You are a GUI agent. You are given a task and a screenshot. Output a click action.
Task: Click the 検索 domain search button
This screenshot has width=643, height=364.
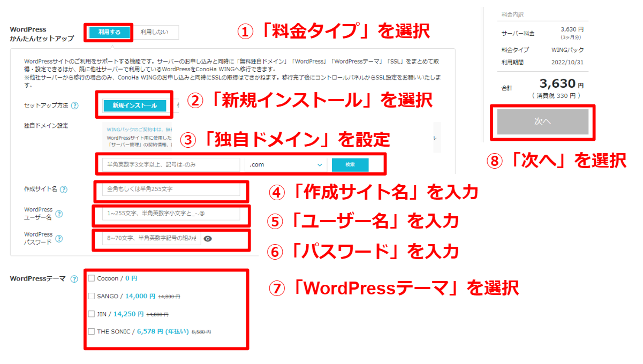350,165
